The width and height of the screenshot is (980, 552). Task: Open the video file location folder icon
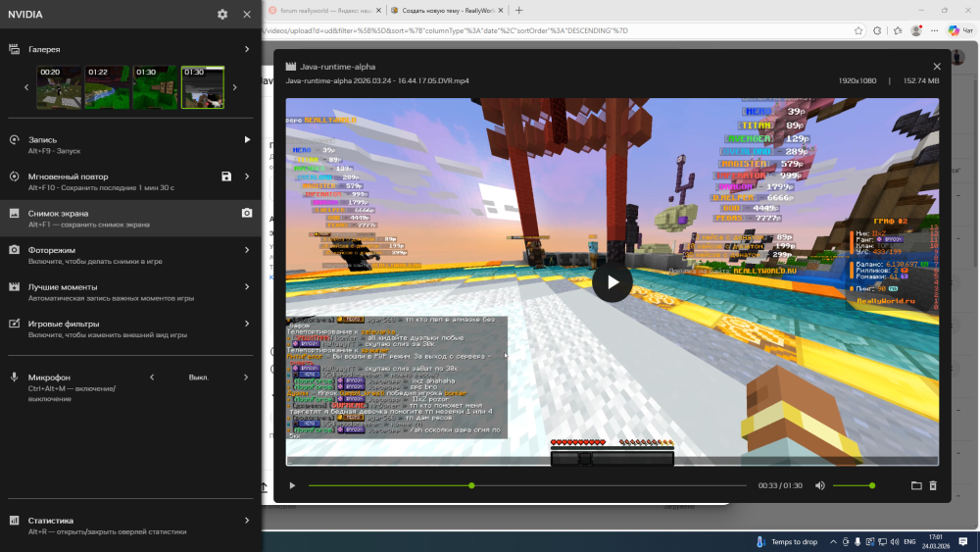[x=916, y=485]
